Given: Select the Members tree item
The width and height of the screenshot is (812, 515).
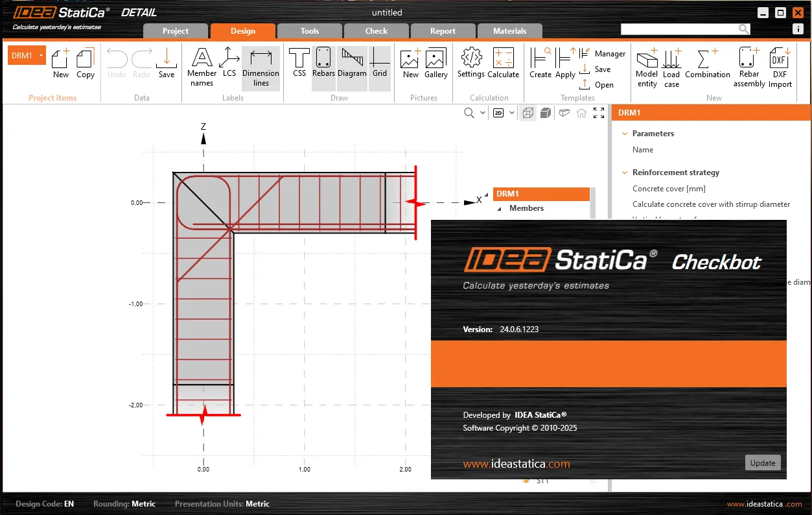Looking at the screenshot, I should pos(526,208).
